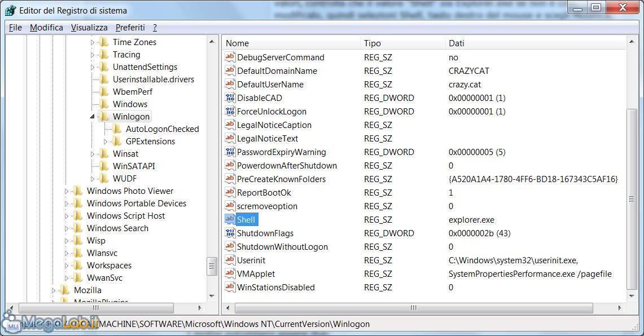Image resolution: width=644 pixels, height=336 pixels.
Task: Click the Userinit string value icon
Action: click(x=230, y=260)
